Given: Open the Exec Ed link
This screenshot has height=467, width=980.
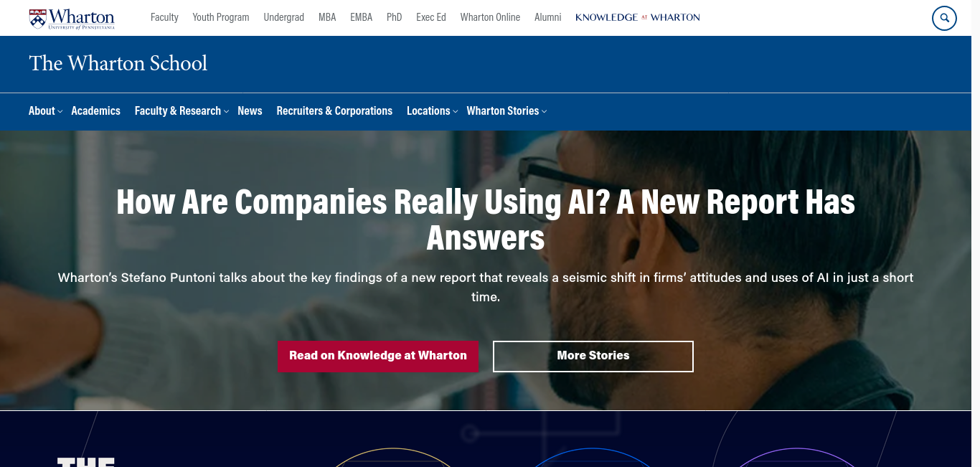Looking at the screenshot, I should pyautogui.click(x=431, y=17).
